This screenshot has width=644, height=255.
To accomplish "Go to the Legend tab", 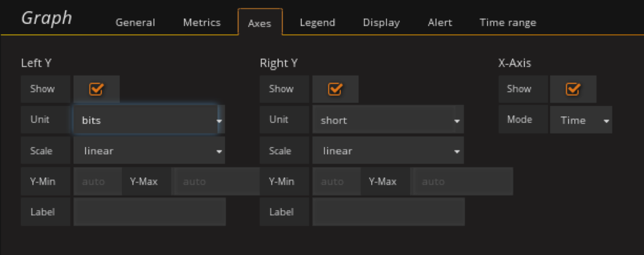I will (318, 23).
